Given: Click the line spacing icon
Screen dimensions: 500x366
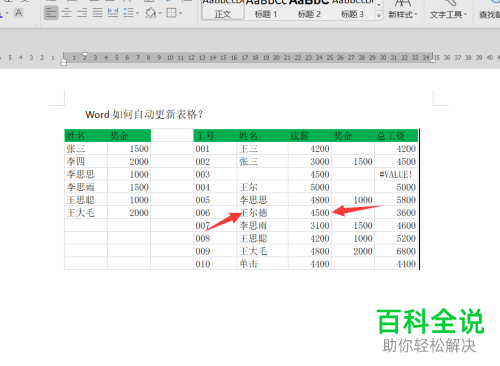Looking at the screenshot, I should [128, 13].
